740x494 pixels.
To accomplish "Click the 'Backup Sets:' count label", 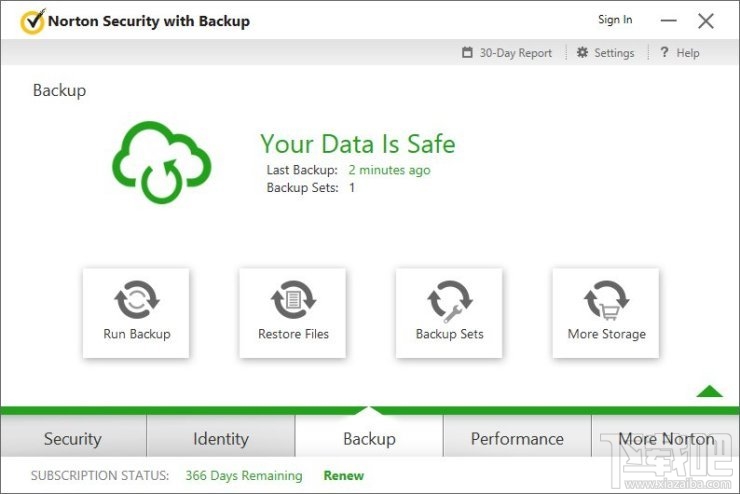I will 303,188.
